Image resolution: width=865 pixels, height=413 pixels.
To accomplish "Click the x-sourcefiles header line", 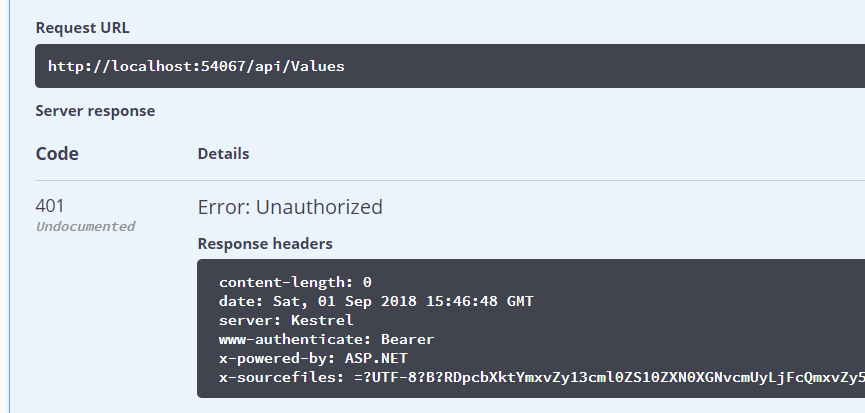I will tap(542, 378).
